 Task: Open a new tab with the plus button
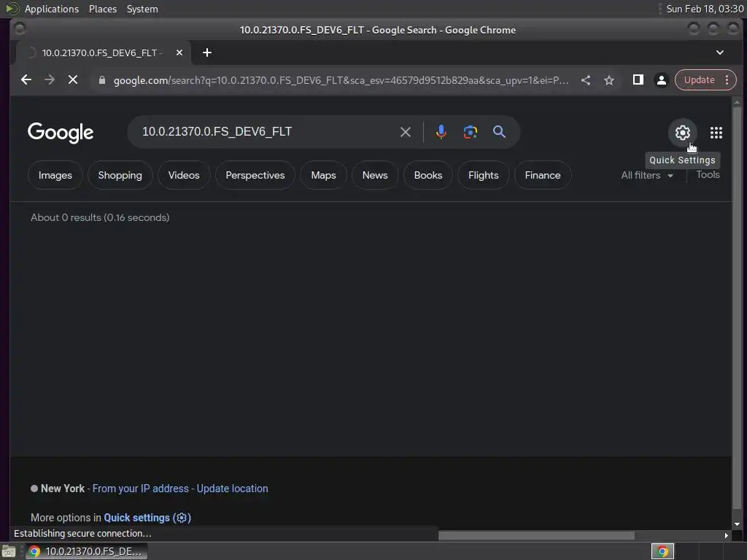pyautogui.click(x=206, y=52)
